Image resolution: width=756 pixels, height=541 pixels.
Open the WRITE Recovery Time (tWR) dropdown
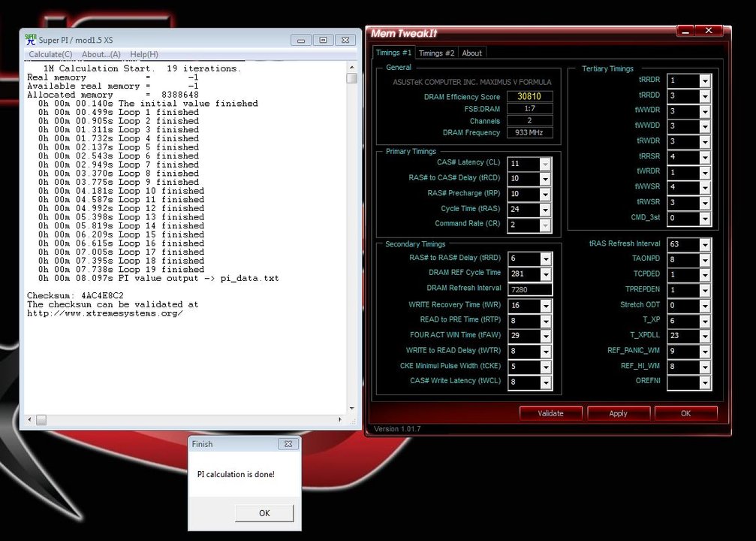point(546,306)
